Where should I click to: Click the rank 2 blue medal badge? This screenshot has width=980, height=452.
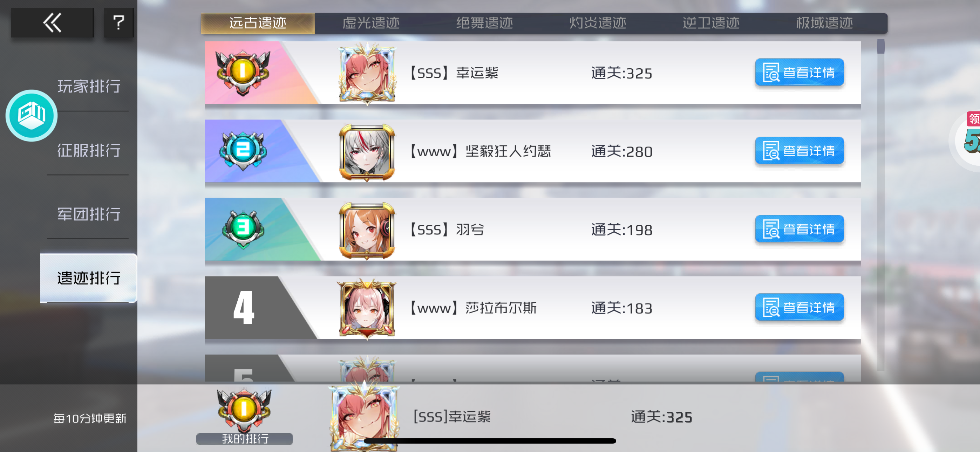(243, 151)
